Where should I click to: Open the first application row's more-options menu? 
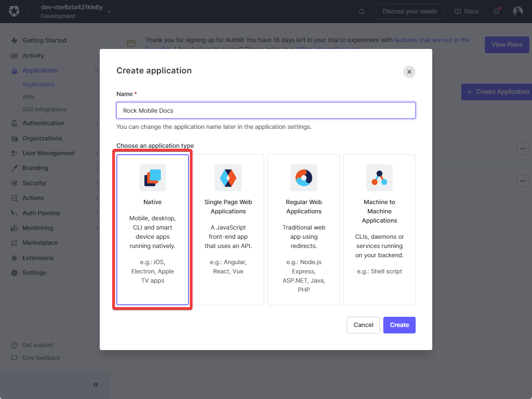[x=522, y=149]
